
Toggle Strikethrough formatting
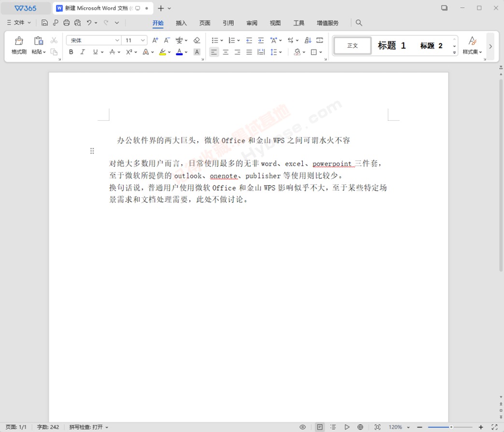(x=112, y=52)
